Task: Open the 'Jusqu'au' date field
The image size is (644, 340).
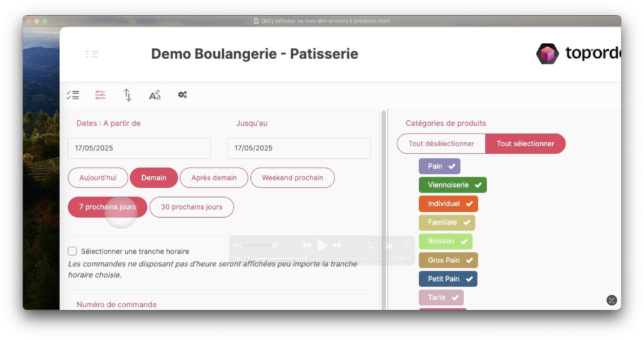Action: point(299,149)
